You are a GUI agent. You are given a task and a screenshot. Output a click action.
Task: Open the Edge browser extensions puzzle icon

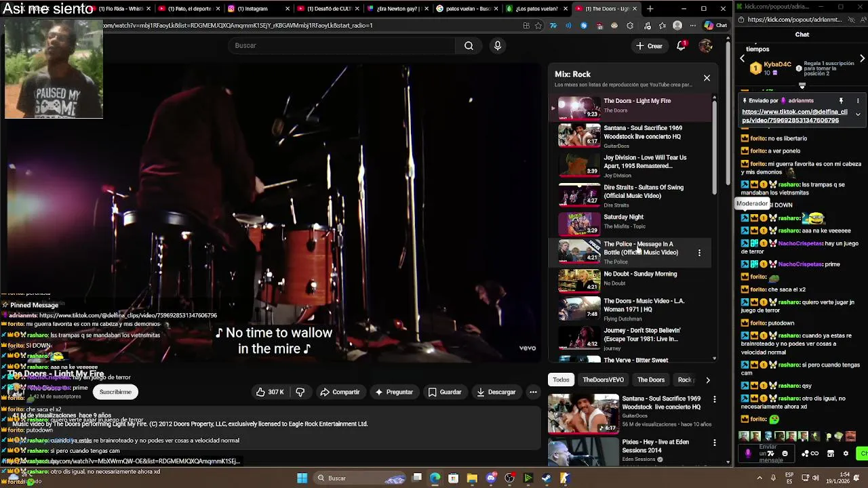click(x=630, y=26)
